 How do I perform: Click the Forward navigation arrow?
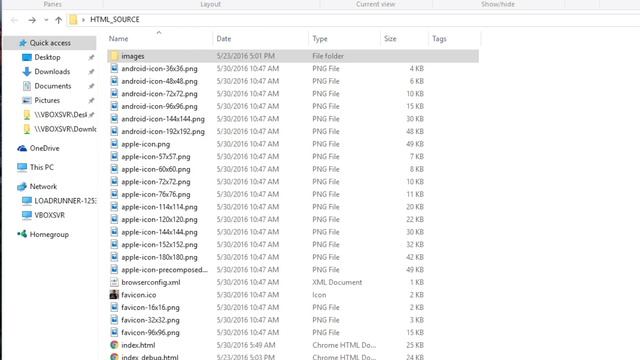pos(32,20)
